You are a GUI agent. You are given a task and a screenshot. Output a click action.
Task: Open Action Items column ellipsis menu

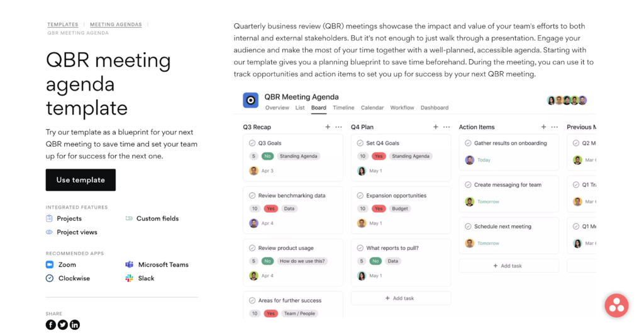555,127
